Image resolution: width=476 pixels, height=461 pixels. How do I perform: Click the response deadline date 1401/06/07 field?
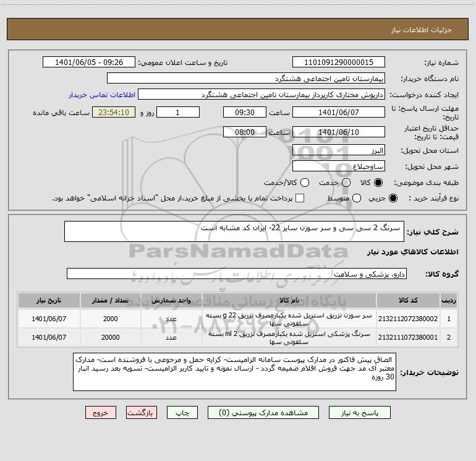339,112
